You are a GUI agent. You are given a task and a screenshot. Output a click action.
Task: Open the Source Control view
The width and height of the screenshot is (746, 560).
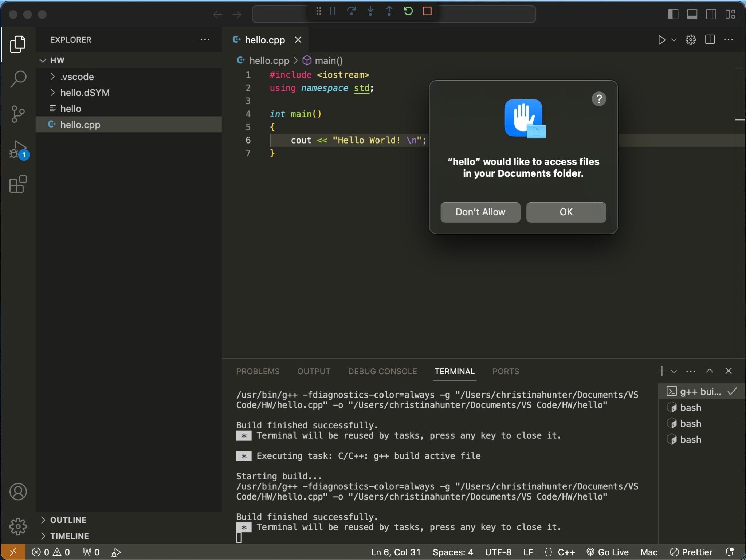[18, 114]
